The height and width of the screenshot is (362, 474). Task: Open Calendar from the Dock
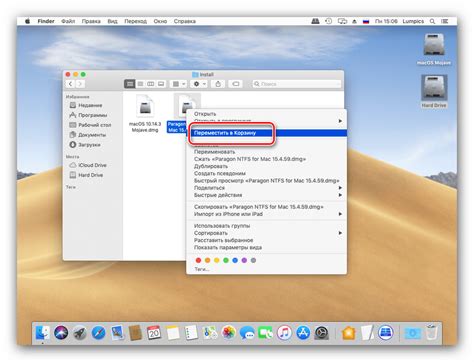154,333
